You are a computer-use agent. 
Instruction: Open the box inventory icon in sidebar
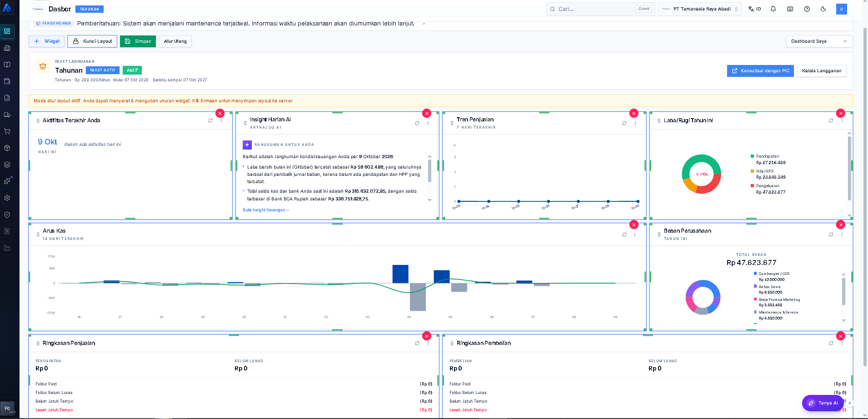7,148
